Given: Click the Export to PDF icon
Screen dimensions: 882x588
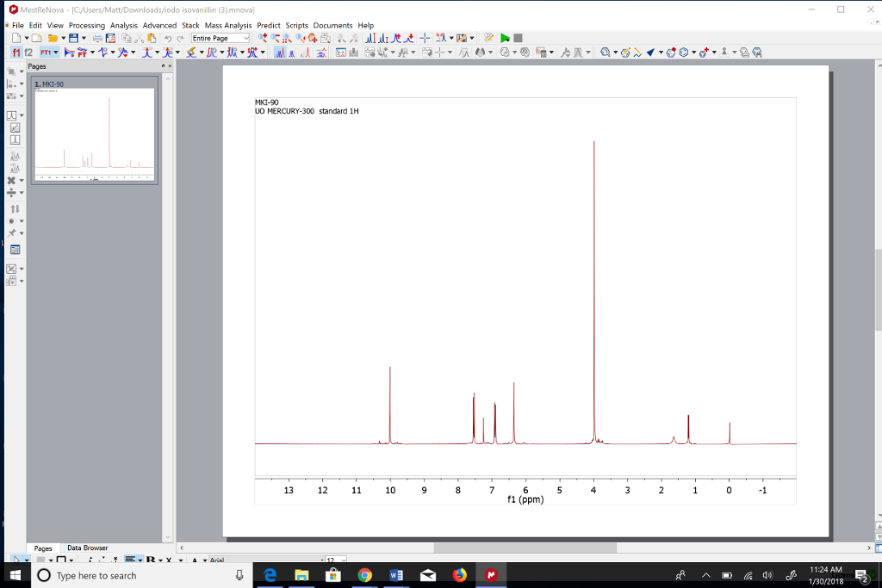Looking at the screenshot, I should click(110, 38).
